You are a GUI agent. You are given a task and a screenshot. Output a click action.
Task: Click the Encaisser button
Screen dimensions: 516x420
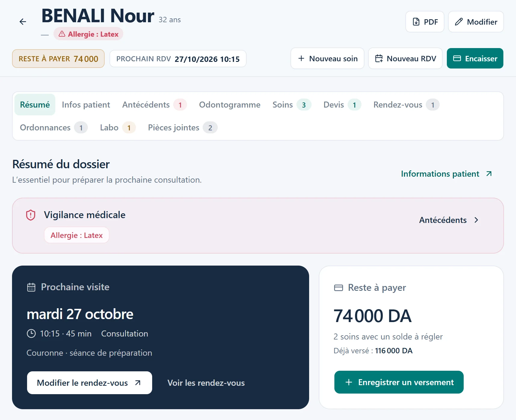(x=475, y=58)
